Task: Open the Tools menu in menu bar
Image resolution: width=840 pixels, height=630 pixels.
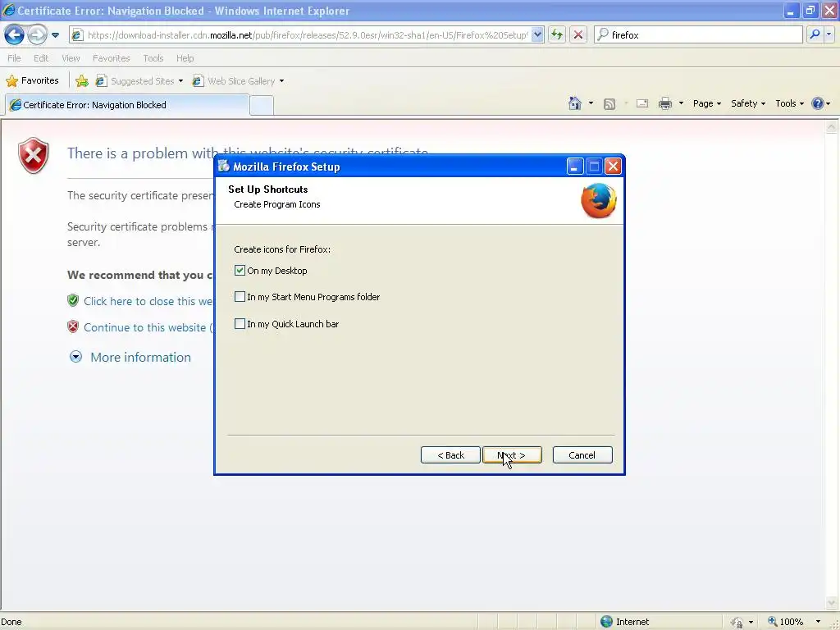Action: tap(153, 58)
